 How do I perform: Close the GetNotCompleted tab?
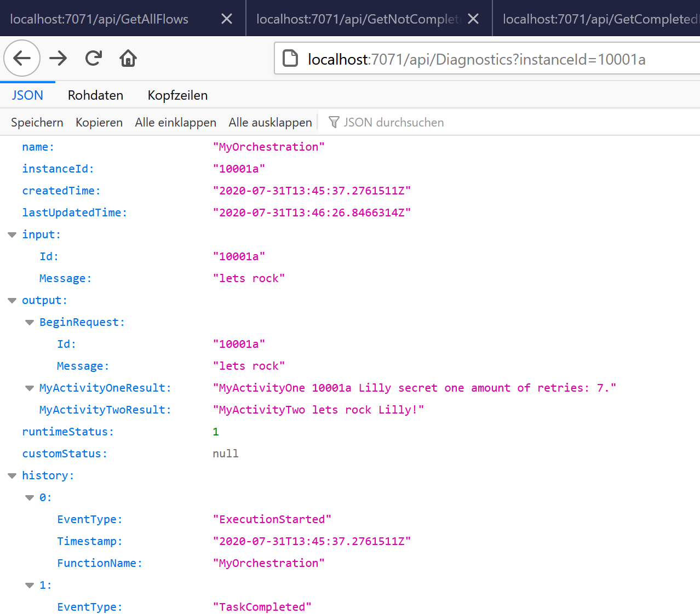(x=473, y=19)
